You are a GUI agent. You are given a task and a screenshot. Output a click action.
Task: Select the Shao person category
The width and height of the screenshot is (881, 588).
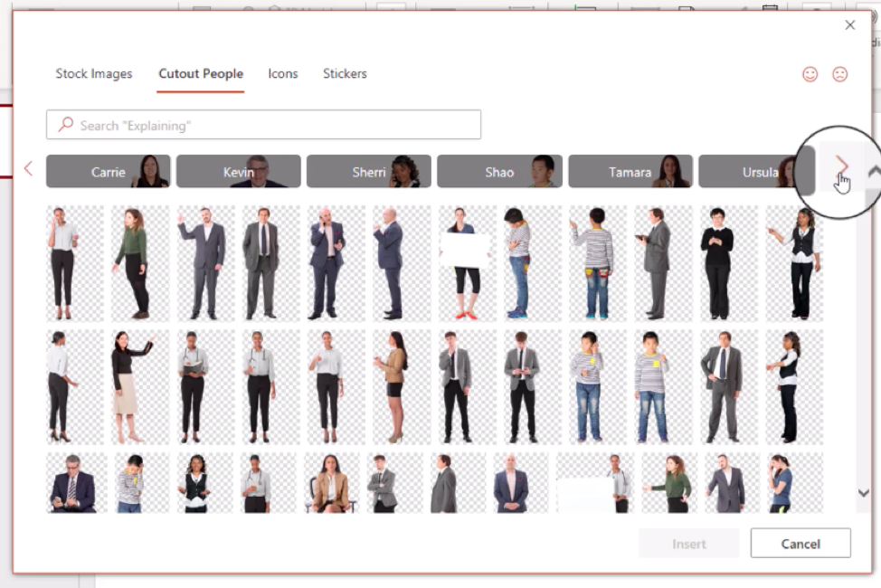pyautogui.click(x=499, y=171)
